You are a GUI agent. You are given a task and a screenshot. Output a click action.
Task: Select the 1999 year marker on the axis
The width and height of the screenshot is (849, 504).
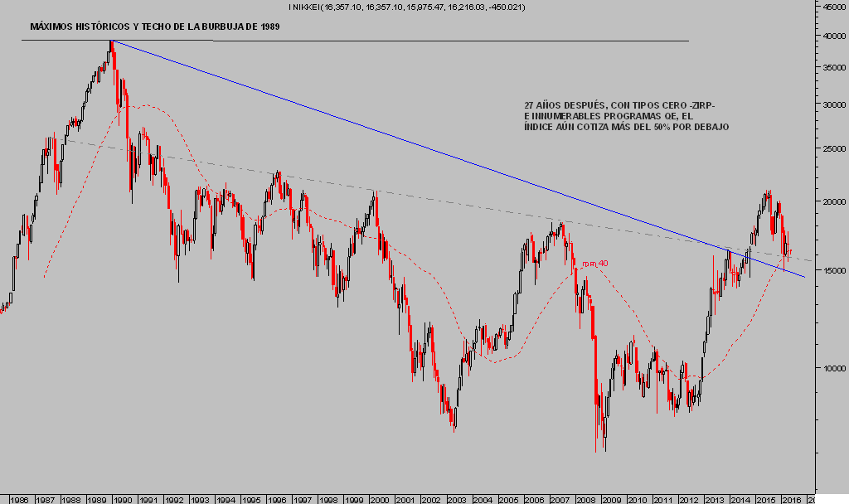[x=354, y=500]
